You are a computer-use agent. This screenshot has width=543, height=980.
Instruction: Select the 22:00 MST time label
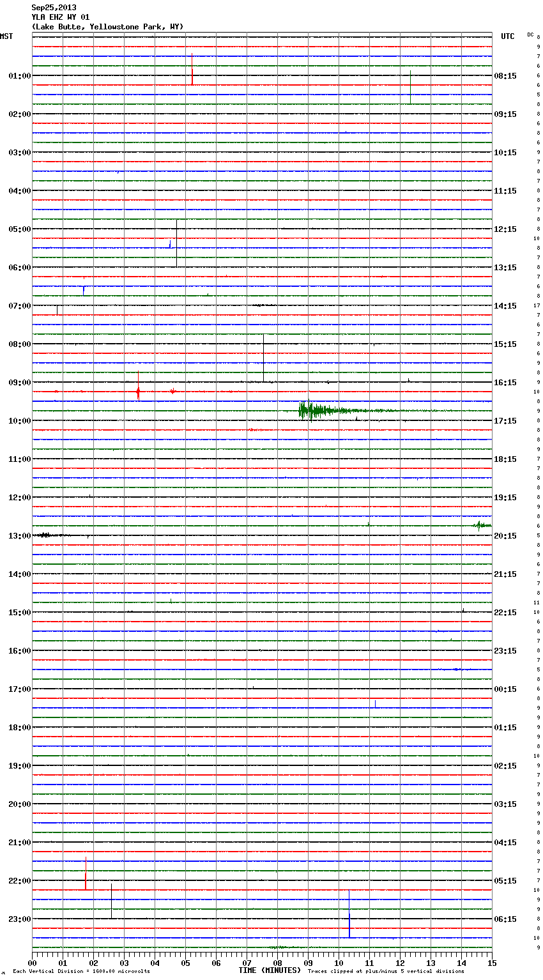(x=19, y=881)
